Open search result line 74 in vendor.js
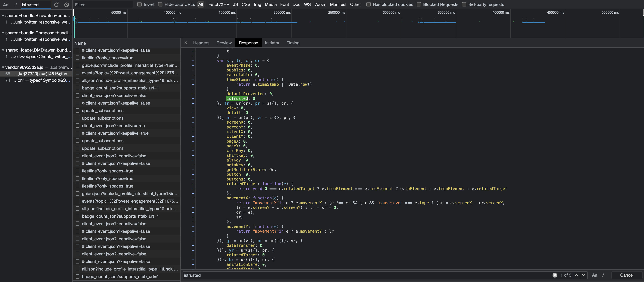The image size is (644, 282). (36, 80)
